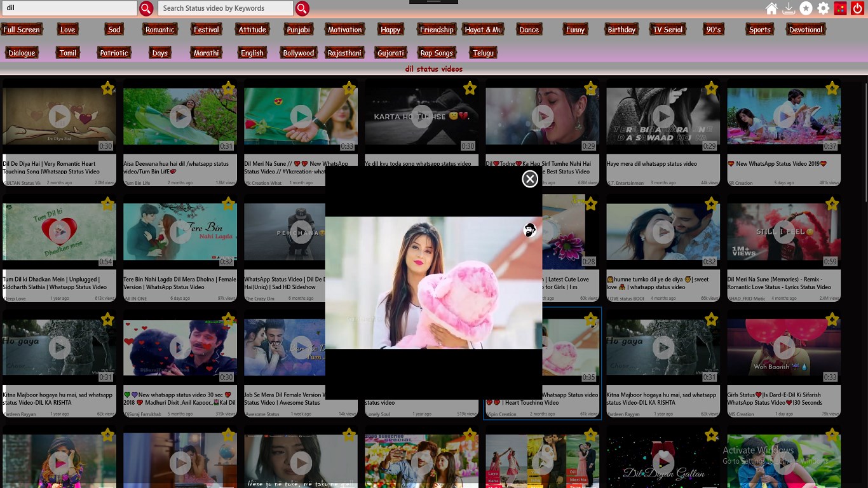Click the search icon next to the keywords field

[x=302, y=8]
